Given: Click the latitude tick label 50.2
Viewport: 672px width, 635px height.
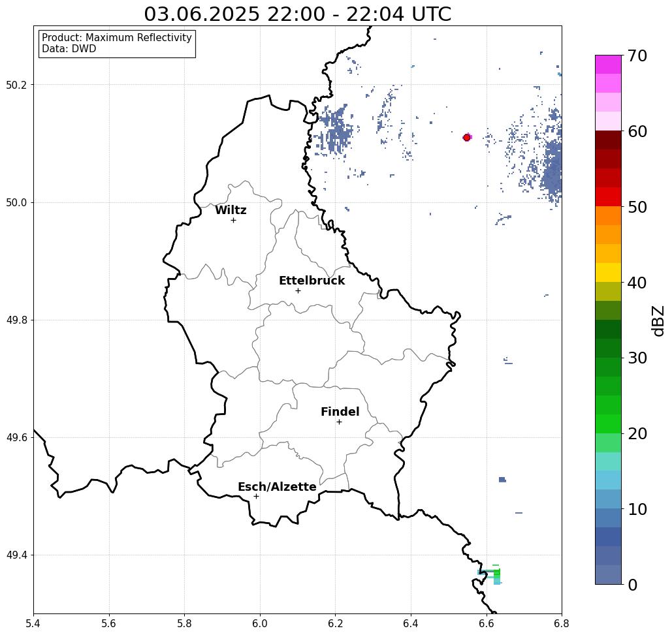Looking at the screenshot, I should [x=16, y=85].
